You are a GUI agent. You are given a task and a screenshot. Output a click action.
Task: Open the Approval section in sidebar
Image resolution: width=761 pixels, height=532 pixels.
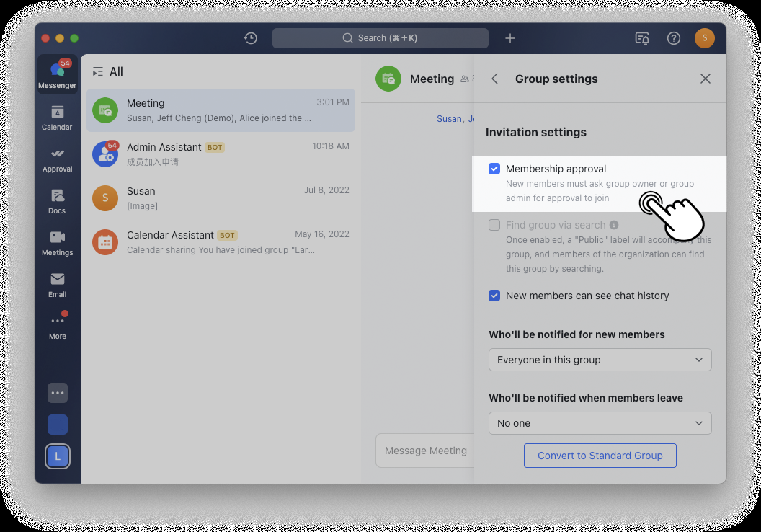[57, 159]
